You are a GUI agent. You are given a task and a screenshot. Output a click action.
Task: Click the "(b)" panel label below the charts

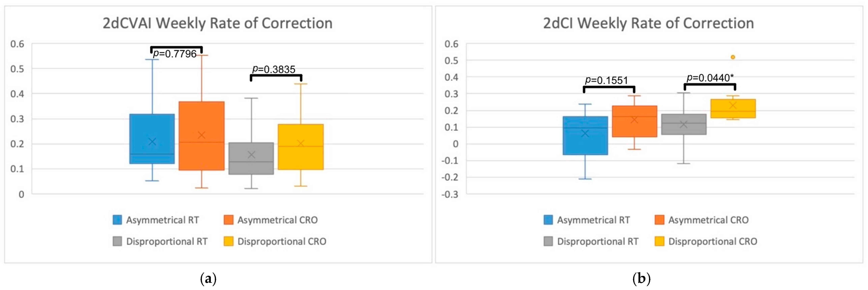coord(642,279)
